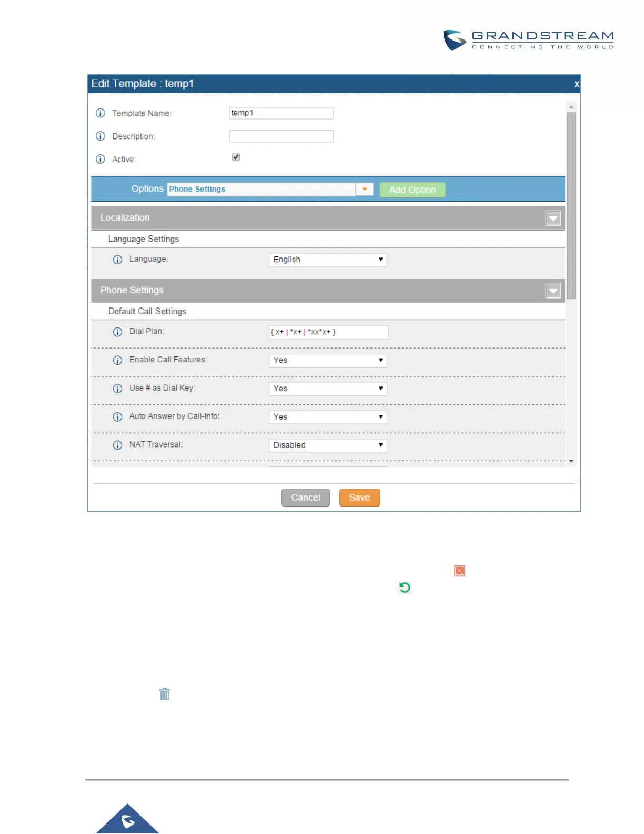The width and height of the screenshot is (644, 834).
Task: Click info icon beside Enable Call Features
Action: click(117, 361)
